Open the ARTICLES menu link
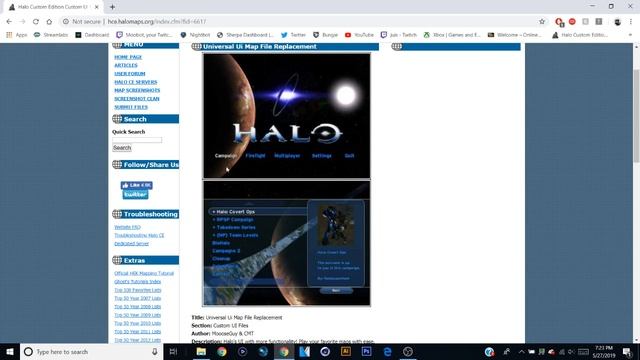 pos(126,65)
